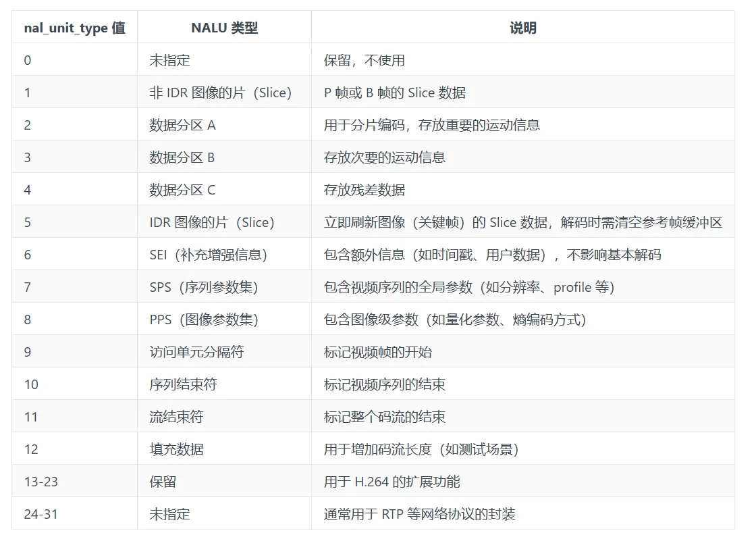Select the "数据分区 A" cell
This screenshot has height=537, width=756.
[182, 125]
